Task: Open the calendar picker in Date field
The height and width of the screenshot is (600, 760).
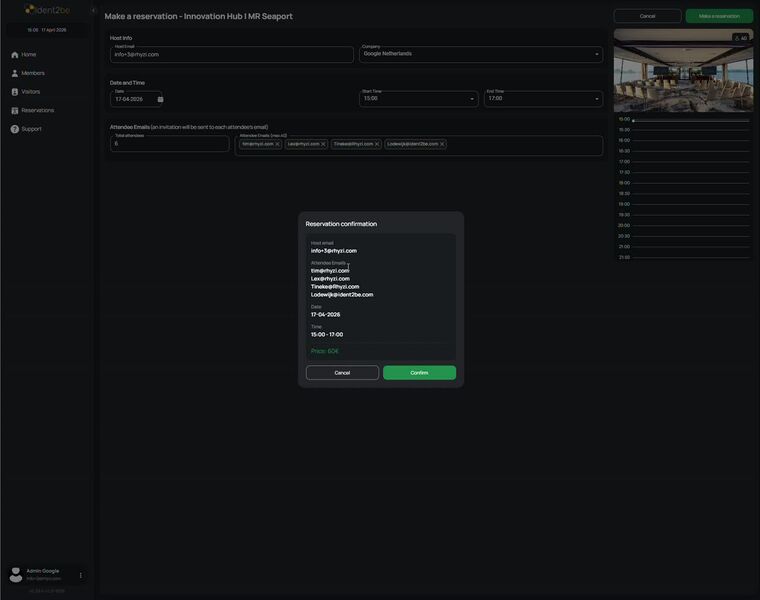Action: point(160,99)
